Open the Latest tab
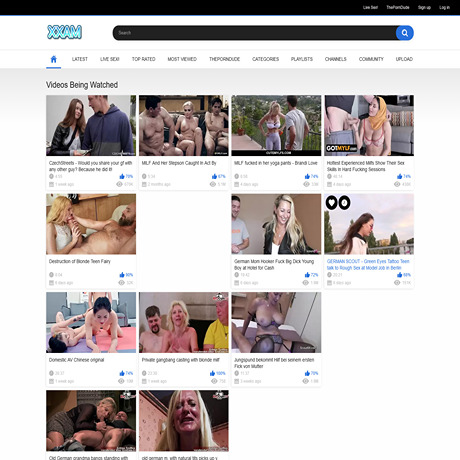This screenshot has height=460, width=460. 80,59
